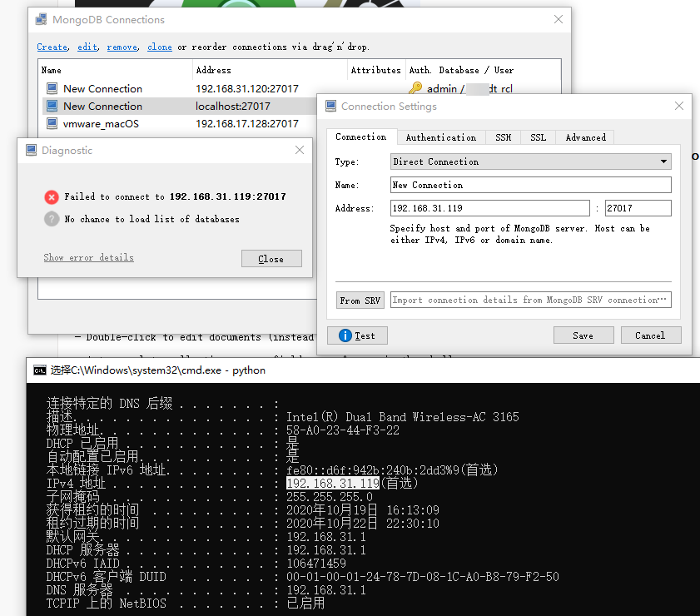This screenshot has height=616, width=700.
Task: Click the Attributes column header
Action: (x=376, y=70)
